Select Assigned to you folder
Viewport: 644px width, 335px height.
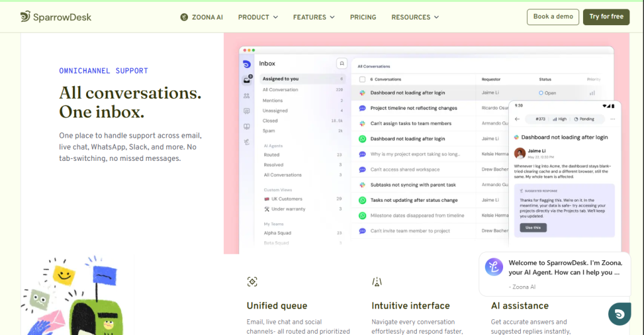tap(303, 79)
